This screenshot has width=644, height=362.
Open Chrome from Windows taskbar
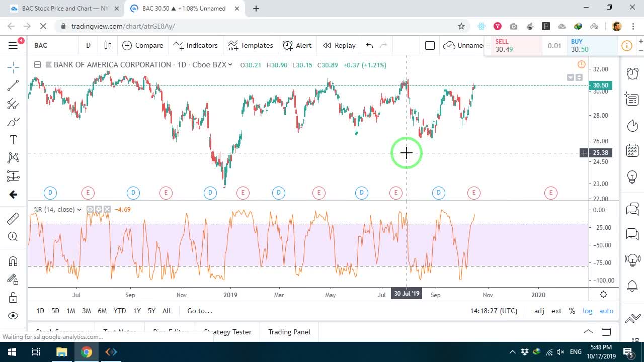coord(87,352)
